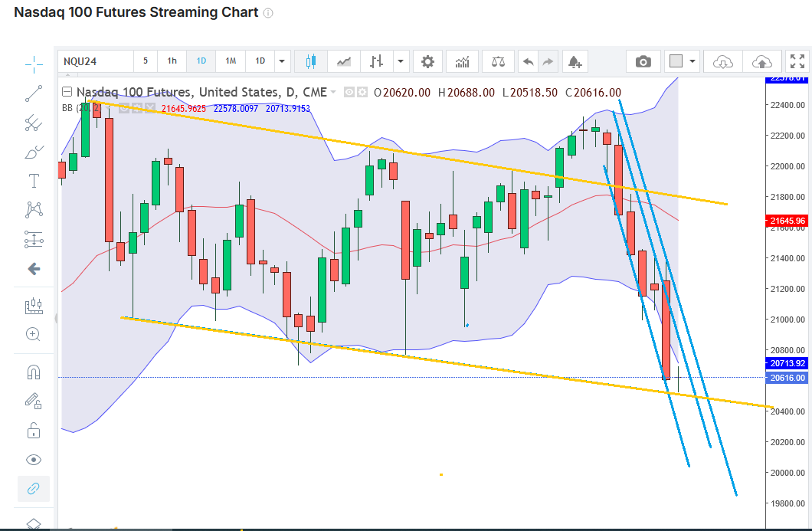Image resolution: width=812 pixels, height=531 pixels.
Task: Click the red 21645.96 price axis label
Action: (x=787, y=221)
